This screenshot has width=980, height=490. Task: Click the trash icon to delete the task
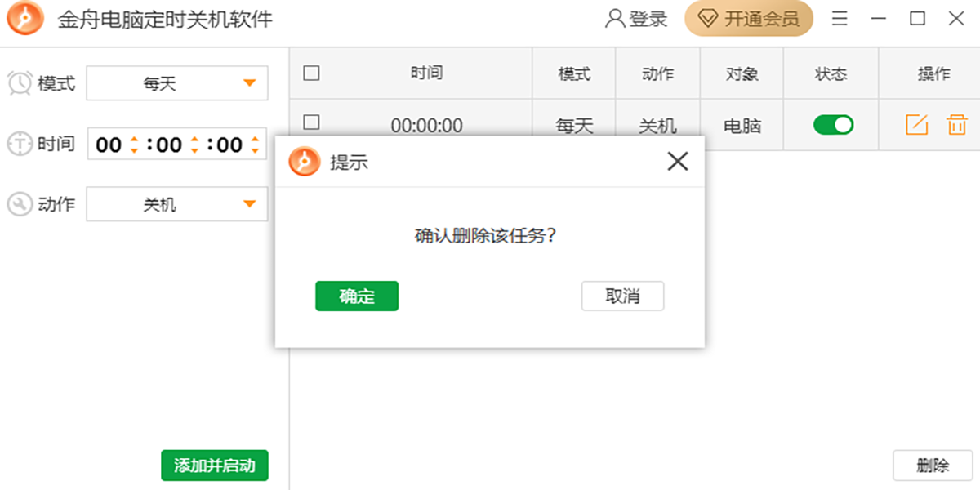point(955,125)
